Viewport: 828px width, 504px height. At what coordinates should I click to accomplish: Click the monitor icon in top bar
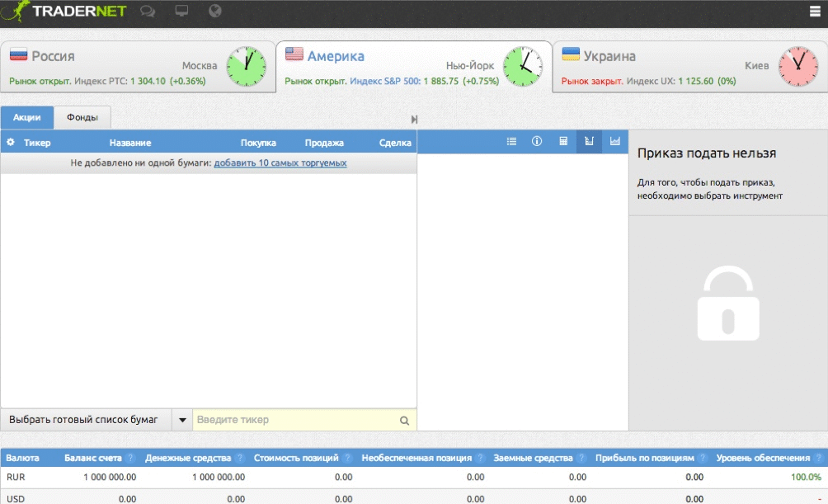point(181,12)
